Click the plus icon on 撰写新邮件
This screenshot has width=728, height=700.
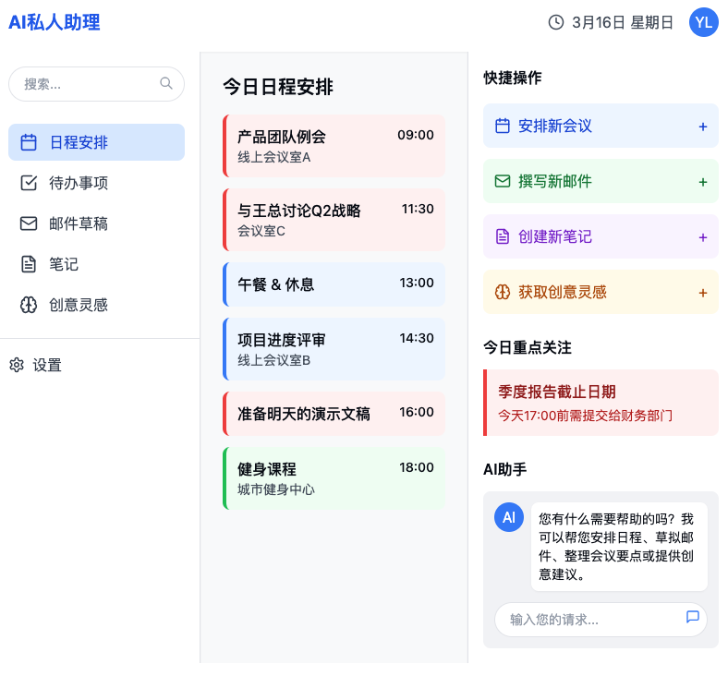point(703,182)
